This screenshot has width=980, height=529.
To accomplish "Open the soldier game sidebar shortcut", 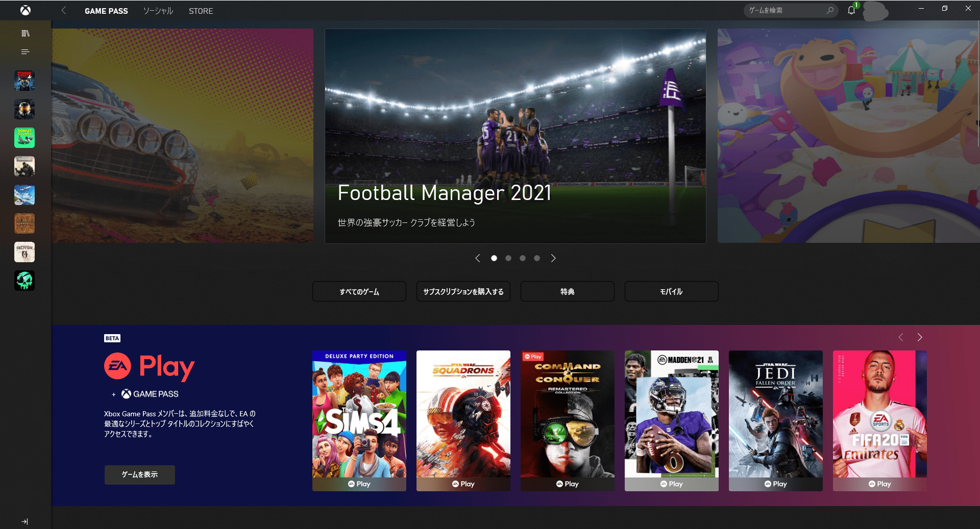I will pyautogui.click(x=24, y=166).
